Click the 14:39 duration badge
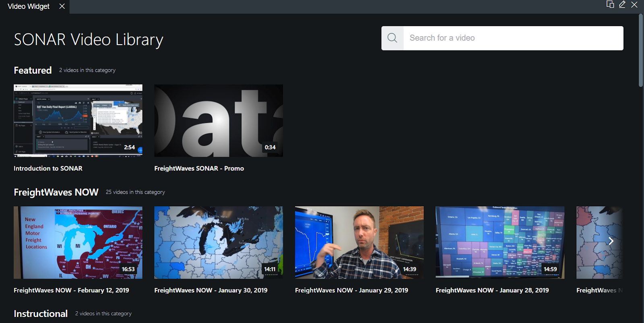644x323 pixels. tap(410, 269)
